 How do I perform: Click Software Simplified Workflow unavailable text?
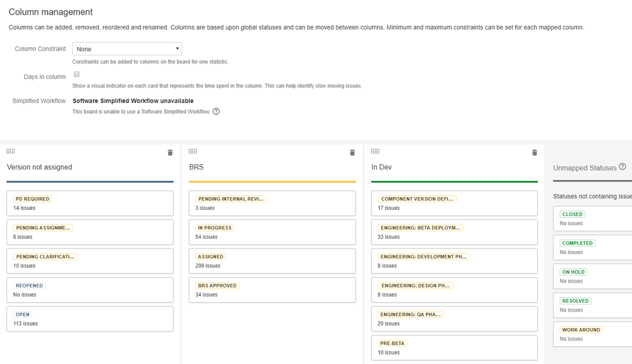(x=133, y=100)
